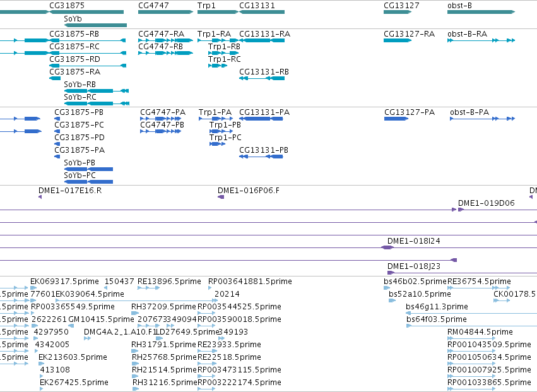Screen dimensions: 537x392
Task: Select EST RP001033865.5prime
Action: (489, 383)
